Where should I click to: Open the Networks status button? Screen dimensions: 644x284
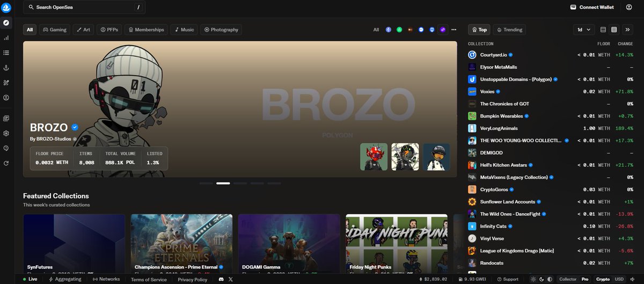106,279
